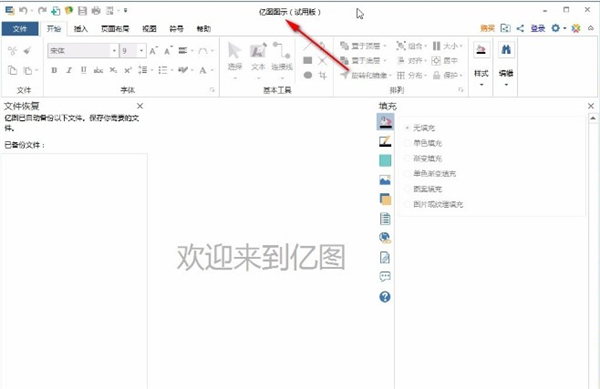Click the fill panel scrollbar up arrow
This screenshot has width=600, height=389.
click(593, 119)
